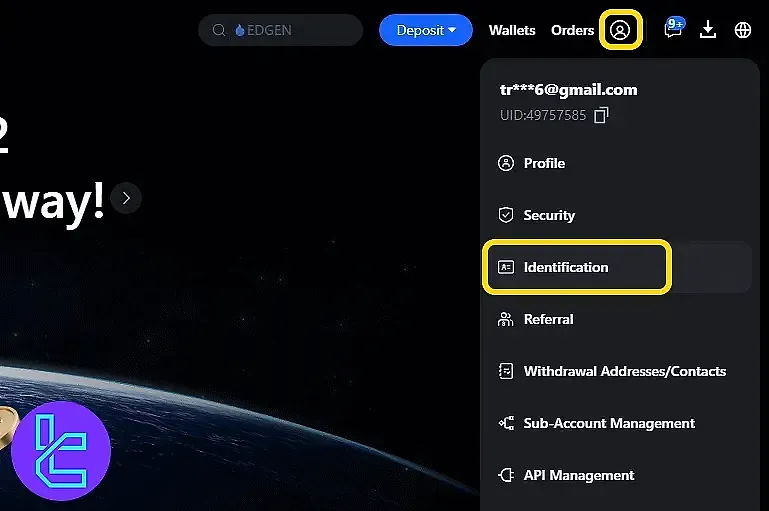
Task: Click the tr***6@gmail.com account email
Action: coord(568,90)
